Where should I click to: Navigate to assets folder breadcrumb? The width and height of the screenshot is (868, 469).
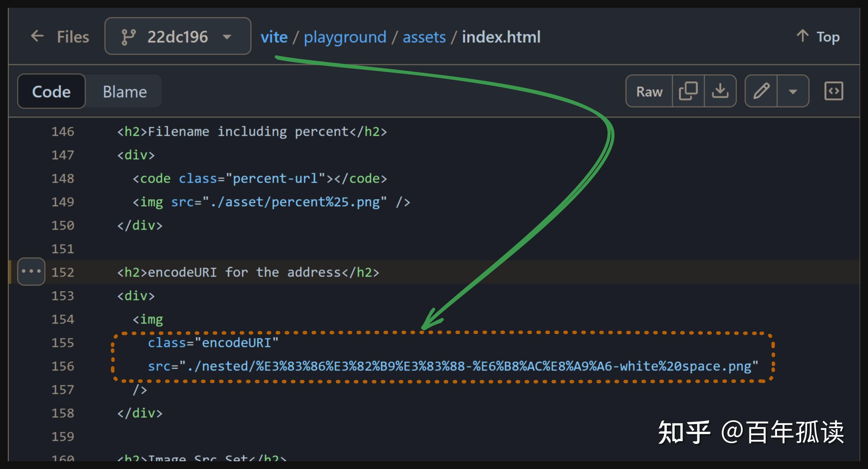tap(424, 37)
